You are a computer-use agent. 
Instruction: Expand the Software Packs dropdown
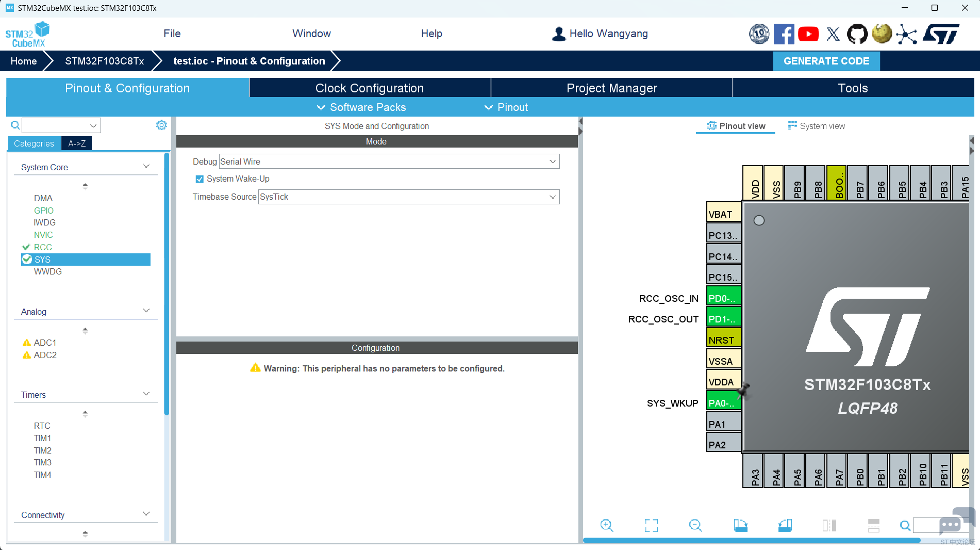361,107
